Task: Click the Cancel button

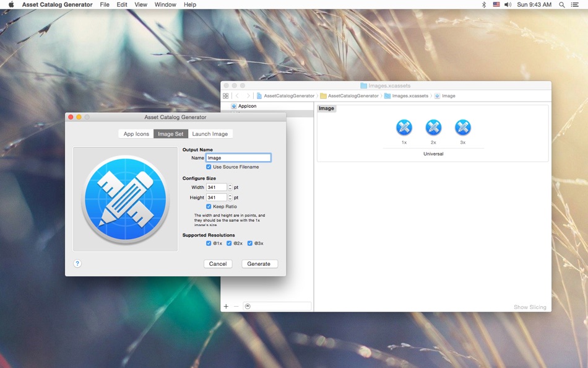Action: click(218, 264)
